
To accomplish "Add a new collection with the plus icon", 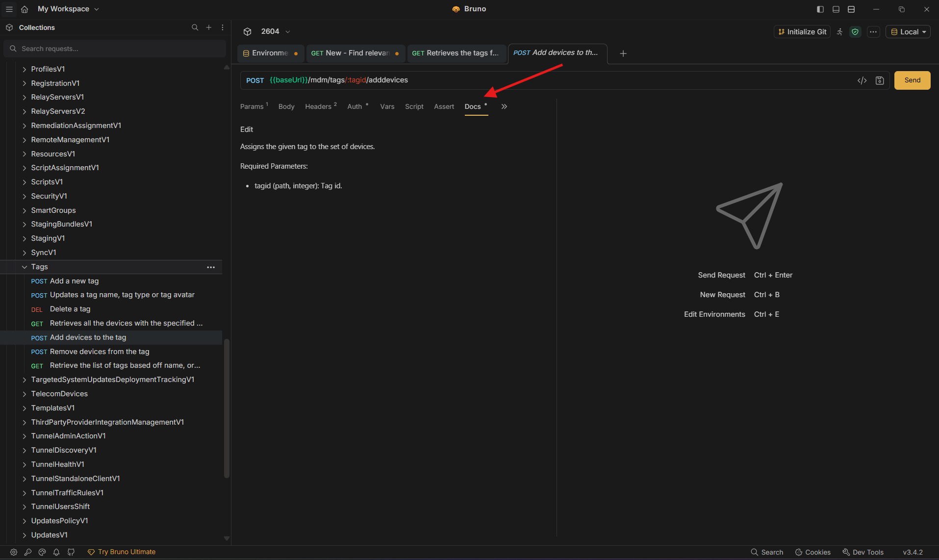I will coord(209,27).
